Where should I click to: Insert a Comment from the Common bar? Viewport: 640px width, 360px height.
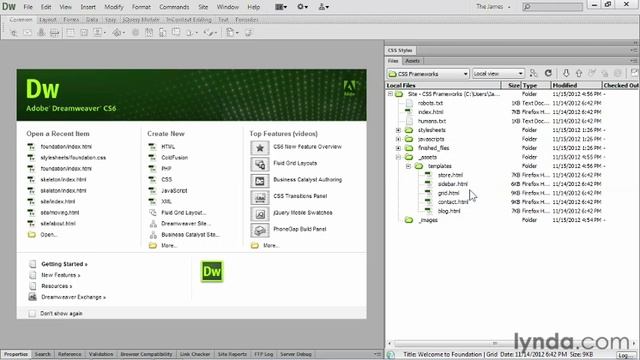click(176, 33)
